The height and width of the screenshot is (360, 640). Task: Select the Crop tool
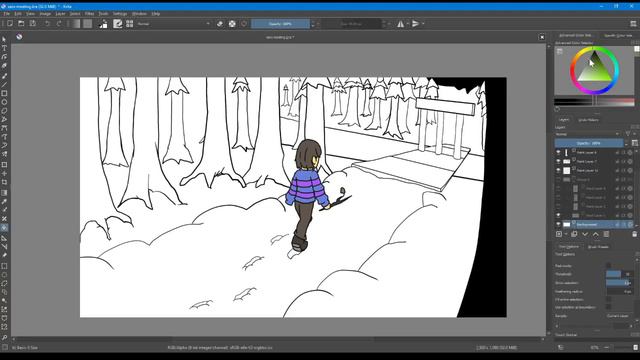pyautogui.click(x=4, y=182)
